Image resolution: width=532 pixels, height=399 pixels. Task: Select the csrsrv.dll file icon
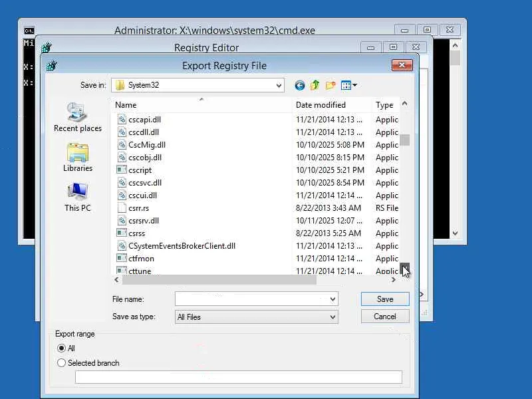pos(122,221)
